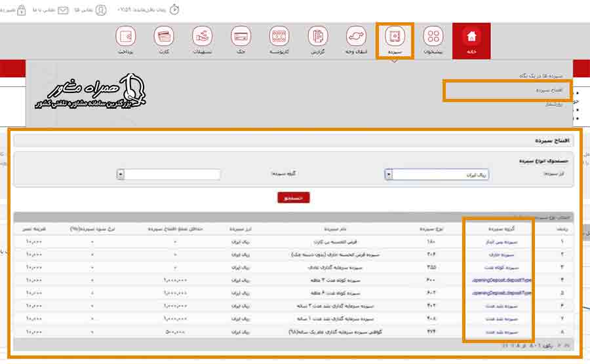
Task: Click openingDeposit.depositType link for 6-month deposit
Action: 501,293
